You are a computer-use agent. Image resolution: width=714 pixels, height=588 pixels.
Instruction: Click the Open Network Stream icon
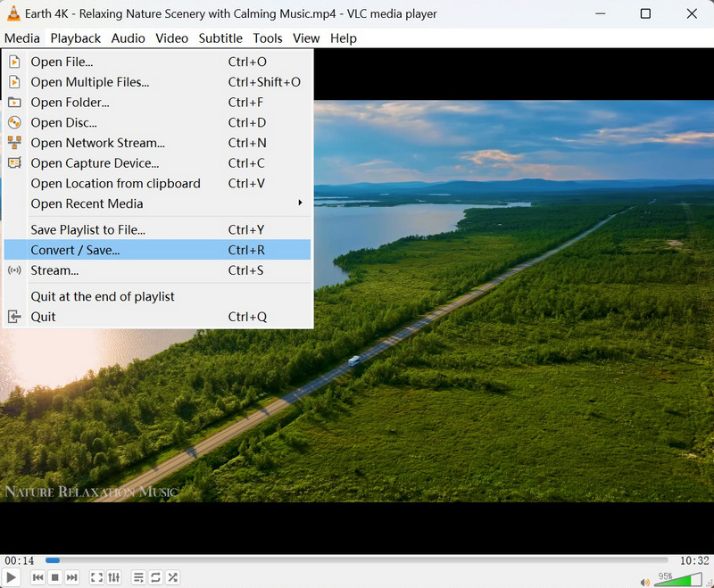coord(14,143)
